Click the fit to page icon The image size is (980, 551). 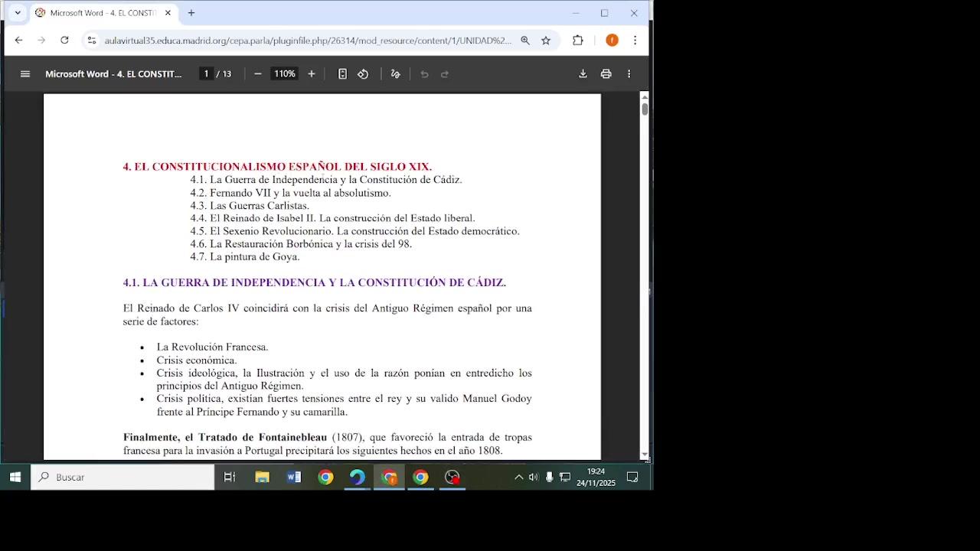[x=342, y=74]
